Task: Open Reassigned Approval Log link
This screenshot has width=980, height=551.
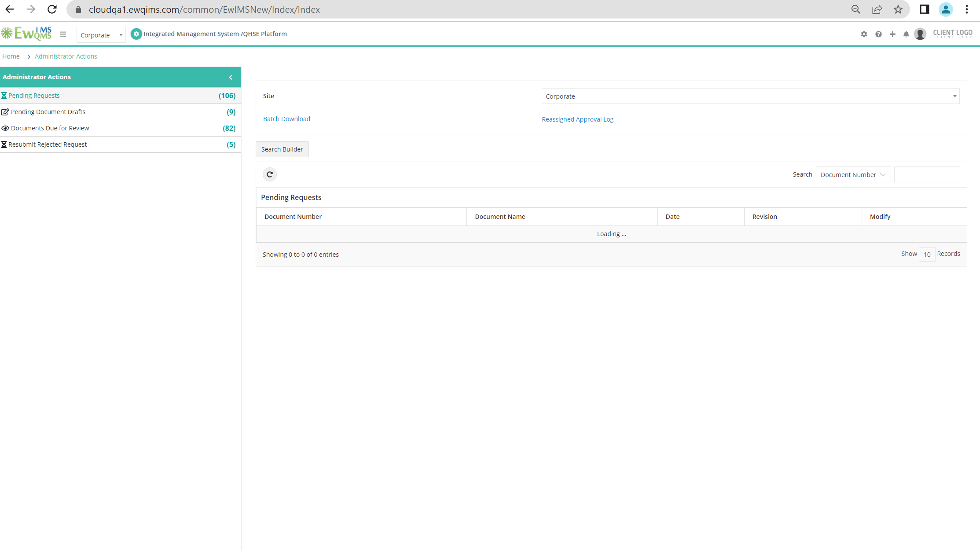Action: pyautogui.click(x=577, y=119)
